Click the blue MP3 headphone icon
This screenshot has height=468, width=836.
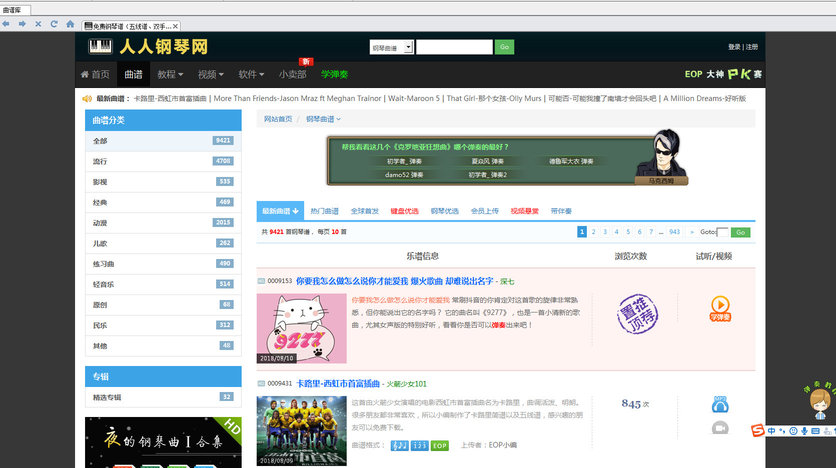pos(720,404)
